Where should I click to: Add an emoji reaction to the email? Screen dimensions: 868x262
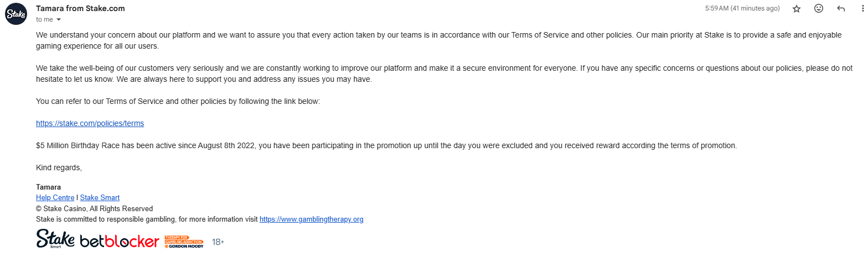tap(819, 9)
